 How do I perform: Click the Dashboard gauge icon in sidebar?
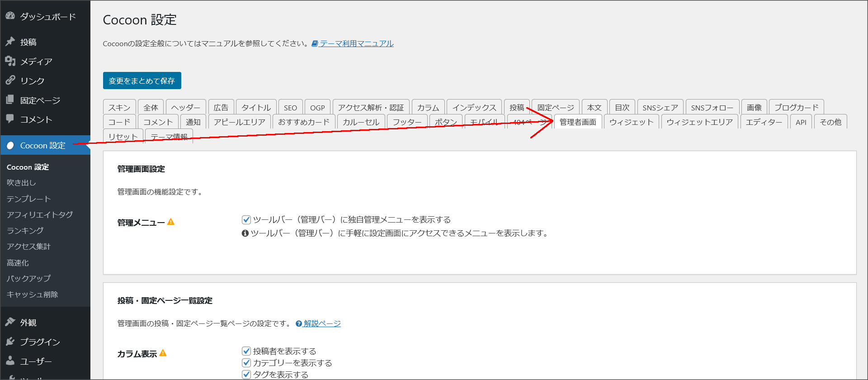(x=10, y=16)
